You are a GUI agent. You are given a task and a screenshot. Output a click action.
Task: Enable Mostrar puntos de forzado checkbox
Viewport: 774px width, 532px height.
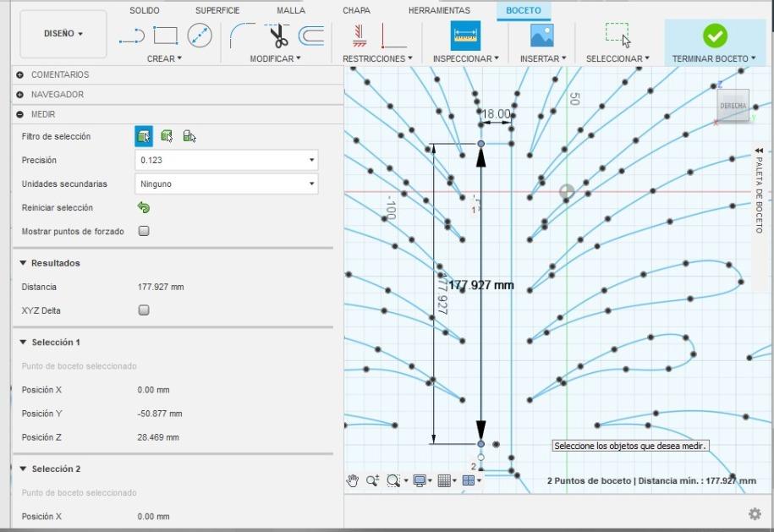point(144,231)
